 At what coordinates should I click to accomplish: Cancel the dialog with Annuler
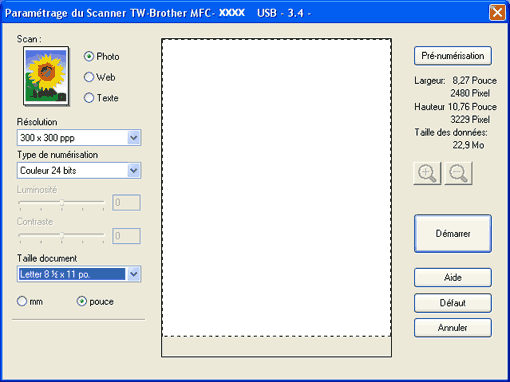453,328
